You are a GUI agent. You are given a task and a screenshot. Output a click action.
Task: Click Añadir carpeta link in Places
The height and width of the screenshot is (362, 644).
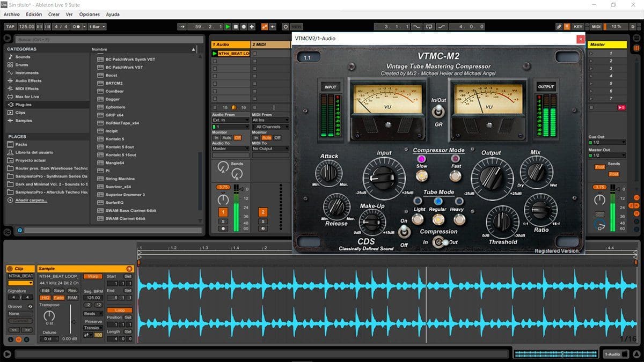(x=31, y=201)
